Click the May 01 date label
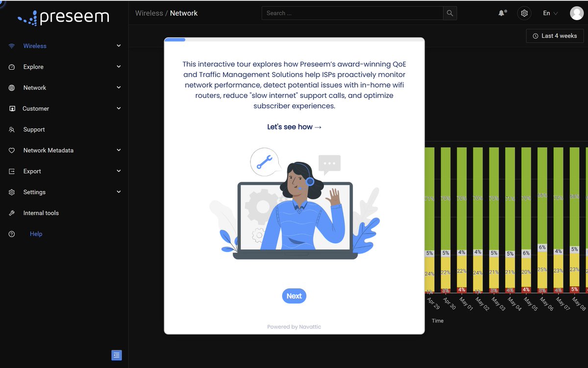The height and width of the screenshot is (368, 588). pyautogui.click(x=465, y=304)
